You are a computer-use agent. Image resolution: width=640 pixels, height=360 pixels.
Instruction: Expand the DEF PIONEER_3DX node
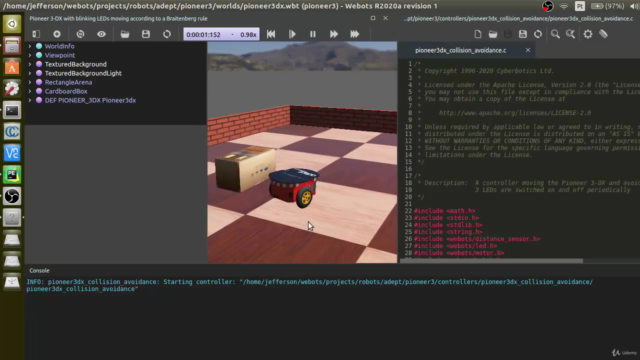pos(30,100)
